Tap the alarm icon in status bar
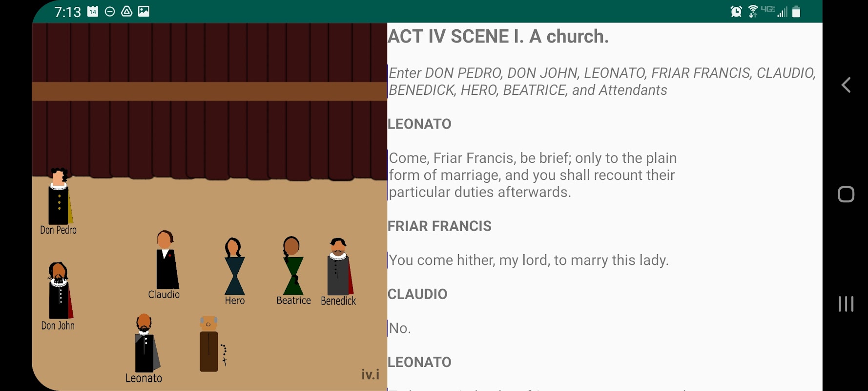Viewport: 868px width, 391px height. [736, 11]
